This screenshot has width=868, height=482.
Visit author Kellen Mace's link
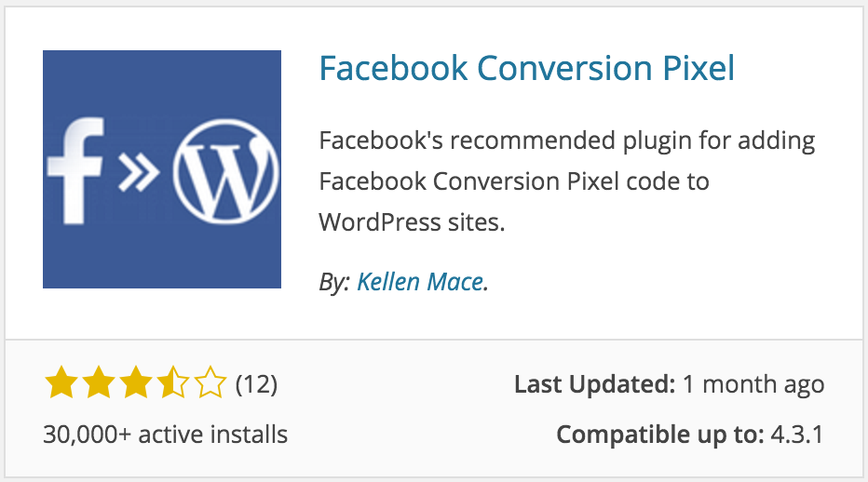click(x=420, y=282)
